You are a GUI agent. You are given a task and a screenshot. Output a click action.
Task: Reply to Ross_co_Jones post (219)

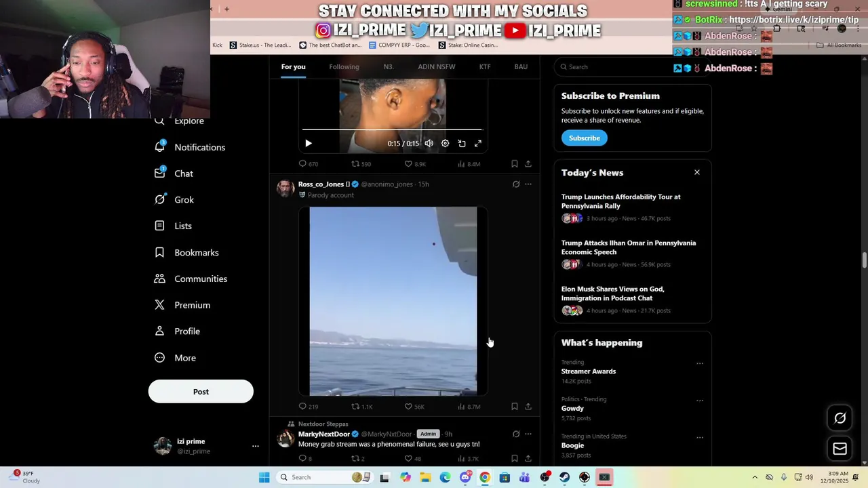309,407
